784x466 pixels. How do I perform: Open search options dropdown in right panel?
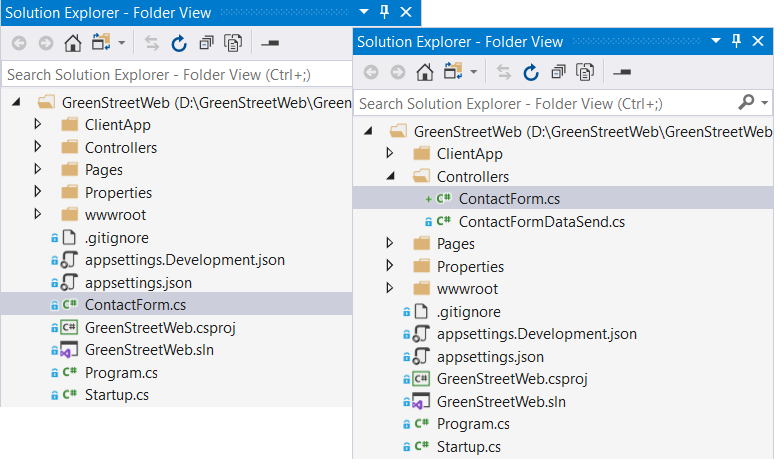(764, 103)
